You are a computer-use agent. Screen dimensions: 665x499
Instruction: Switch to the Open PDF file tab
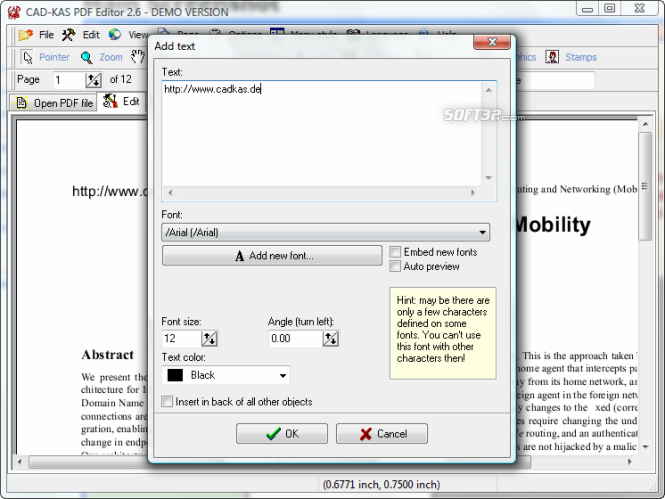[x=54, y=103]
